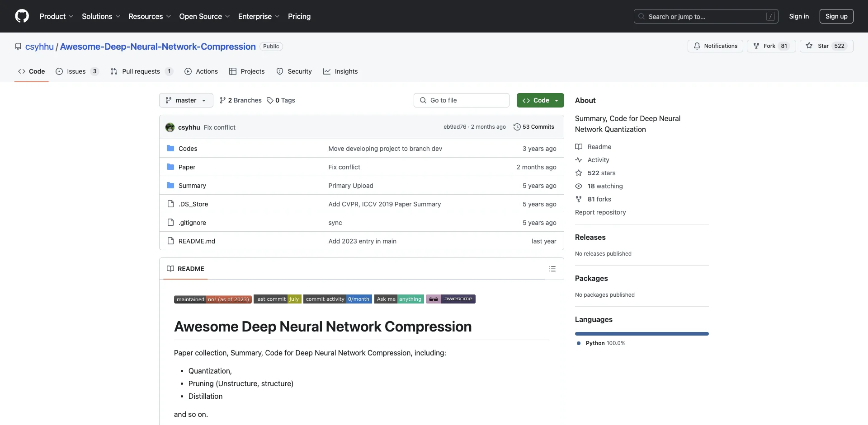Open the Summary folder

[192, 186]
